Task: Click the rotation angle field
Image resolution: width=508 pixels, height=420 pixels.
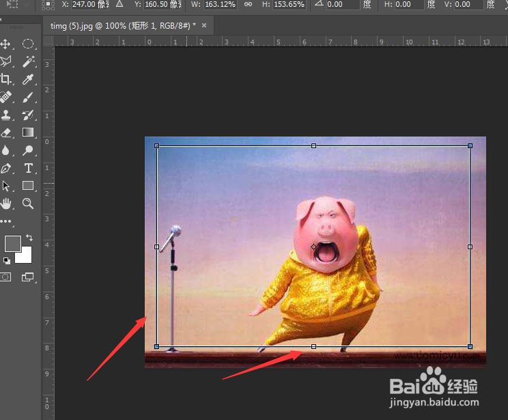Action: pyautogui.click(x=343, y=5)
